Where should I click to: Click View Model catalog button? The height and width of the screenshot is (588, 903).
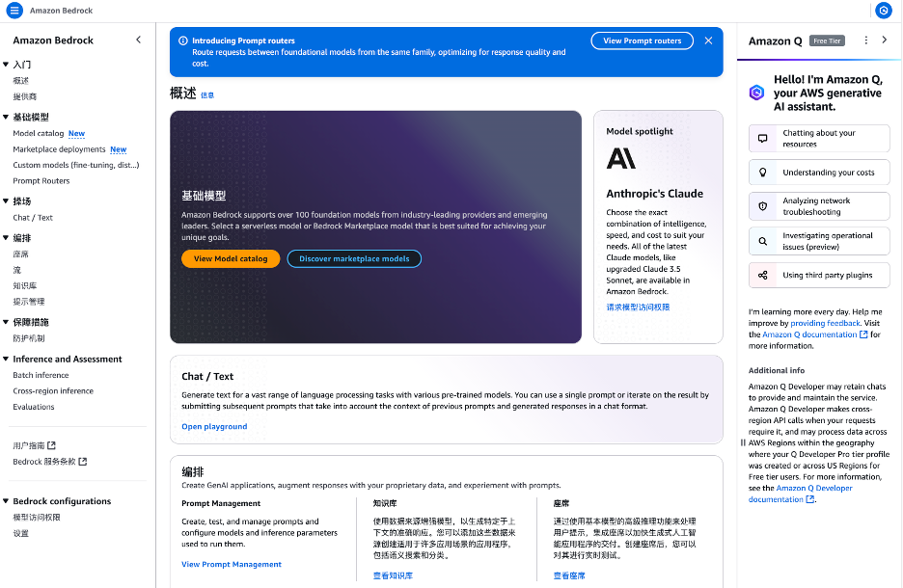pos(231,259)
